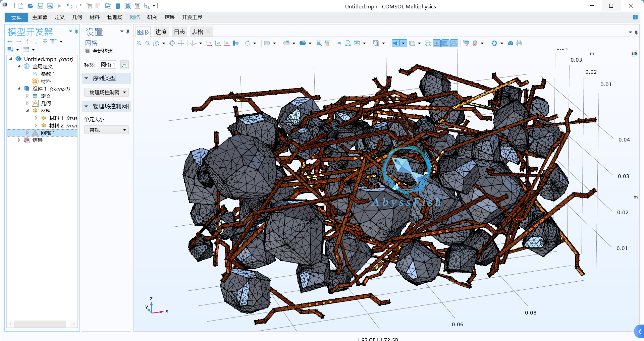
Task: Open the help button in title bar
Action: point(635,17)
